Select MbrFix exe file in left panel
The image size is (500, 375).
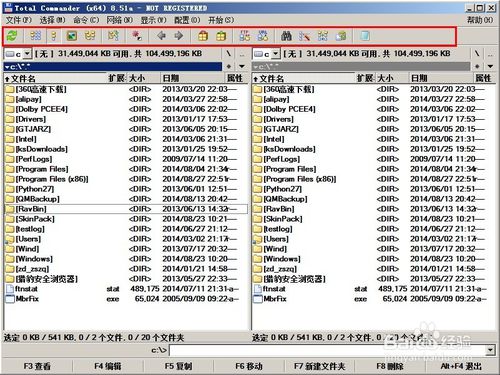tap(126, 299)
